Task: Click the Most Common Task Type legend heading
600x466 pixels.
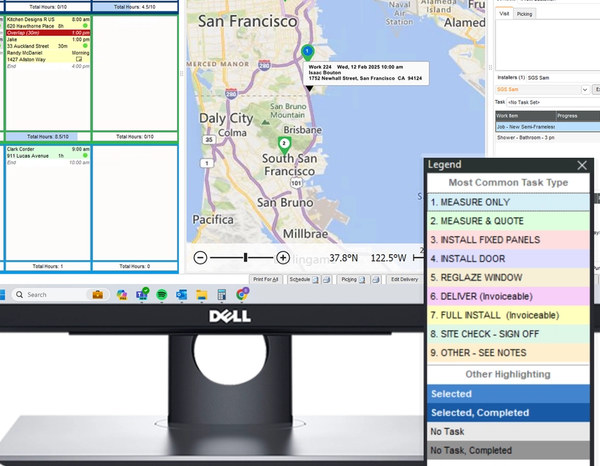Action: pyautogui.click(x=508, y=182)
